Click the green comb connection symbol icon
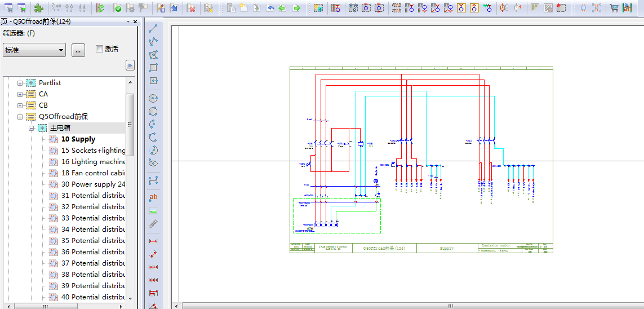 coord(487,7)
